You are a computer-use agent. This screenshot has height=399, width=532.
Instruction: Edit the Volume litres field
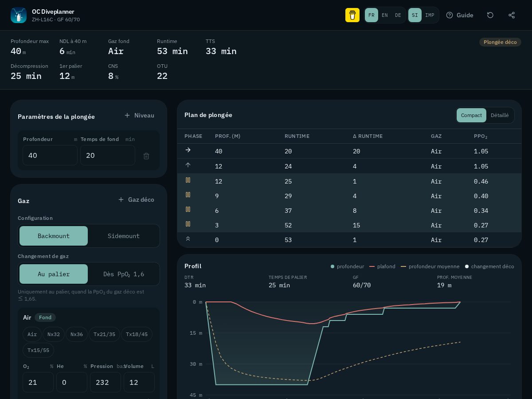pyautogui.click(x=139, y=382)
